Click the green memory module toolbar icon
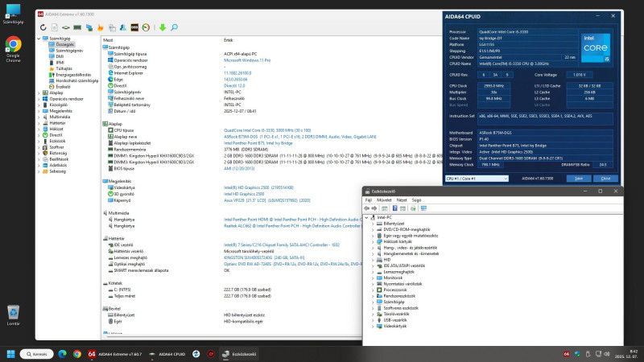 [x=77, y=27]
